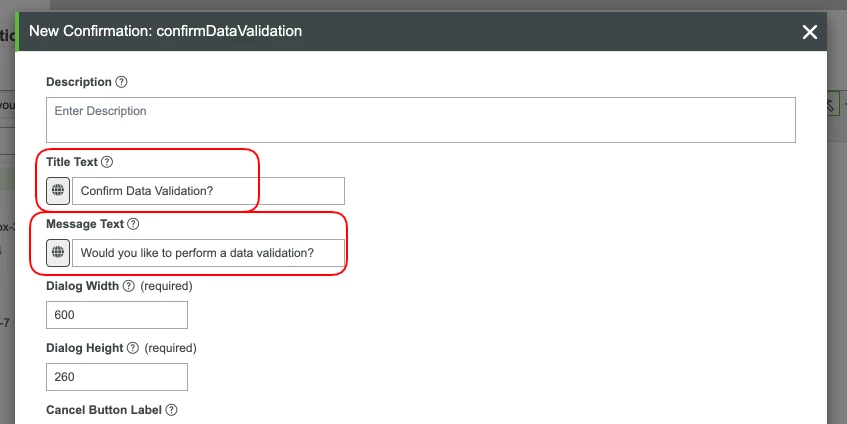847x424 pixels.
Task: Click the Cancel Button Label text
Action: pos(104,410)
